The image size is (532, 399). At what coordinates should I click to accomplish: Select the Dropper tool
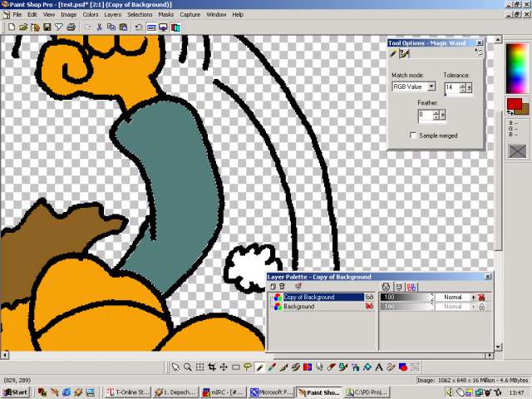click(272, 367)
